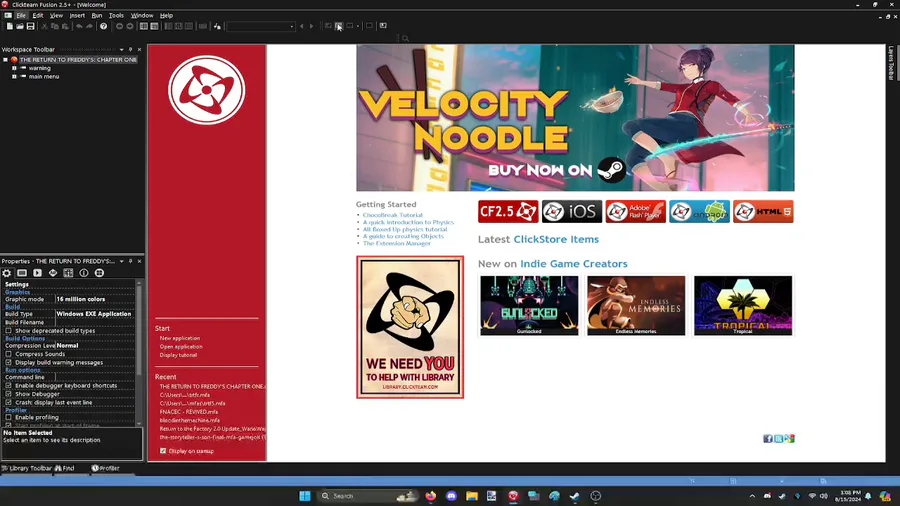Screen dimensions: 900x506
Task: Click the Android exporter badge
Action: point(699,212)
